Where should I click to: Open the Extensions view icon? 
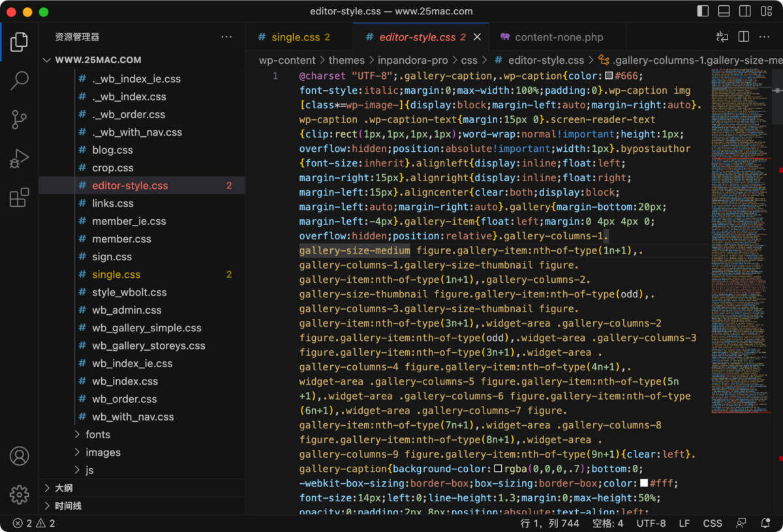[x=19, y=197]
